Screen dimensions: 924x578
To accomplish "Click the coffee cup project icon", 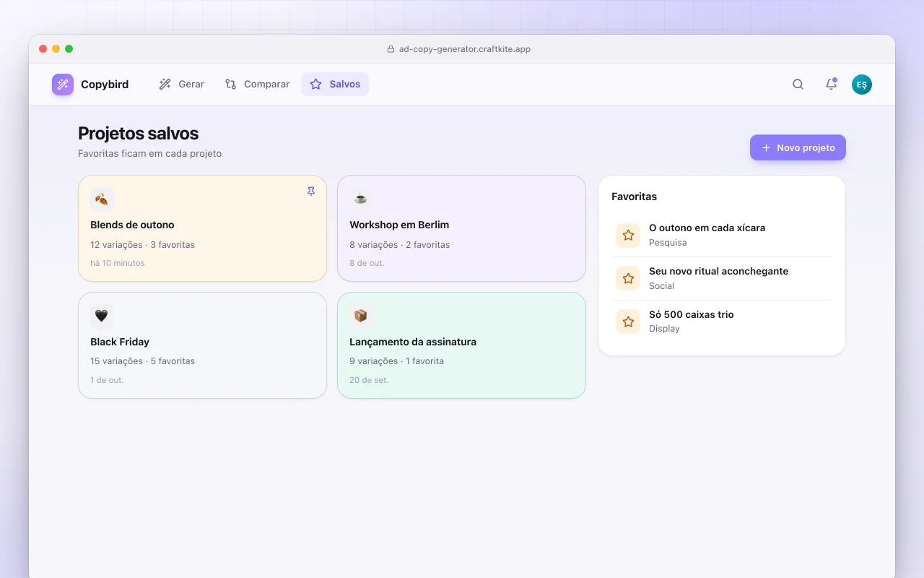I will (x=361, y=199).
